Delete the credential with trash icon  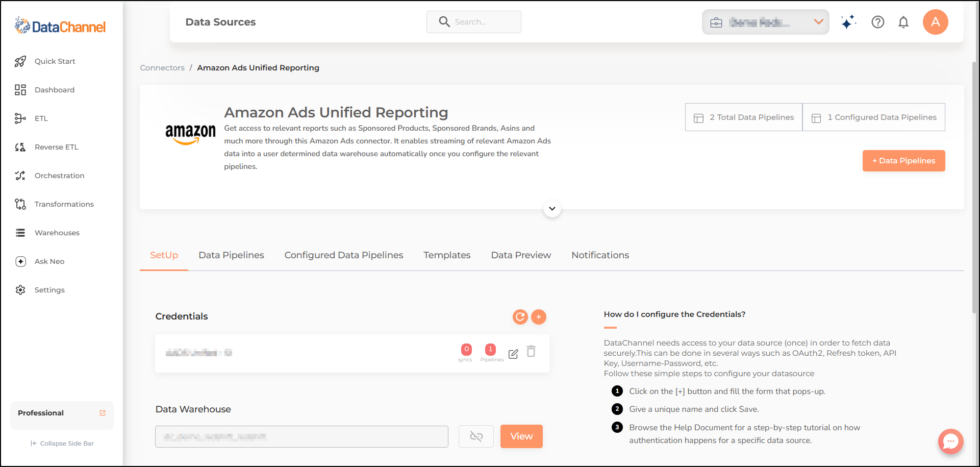point(531,352)
